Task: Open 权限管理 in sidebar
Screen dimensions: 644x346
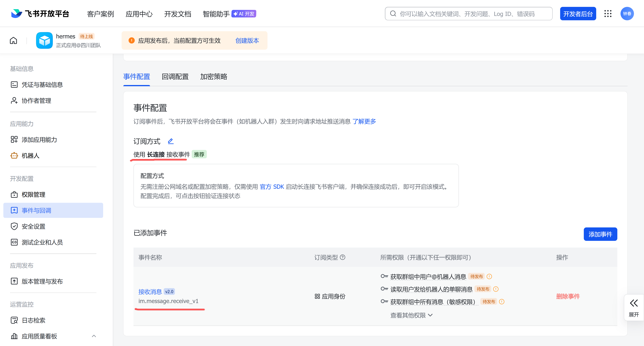Action: [x=53, y=195]
